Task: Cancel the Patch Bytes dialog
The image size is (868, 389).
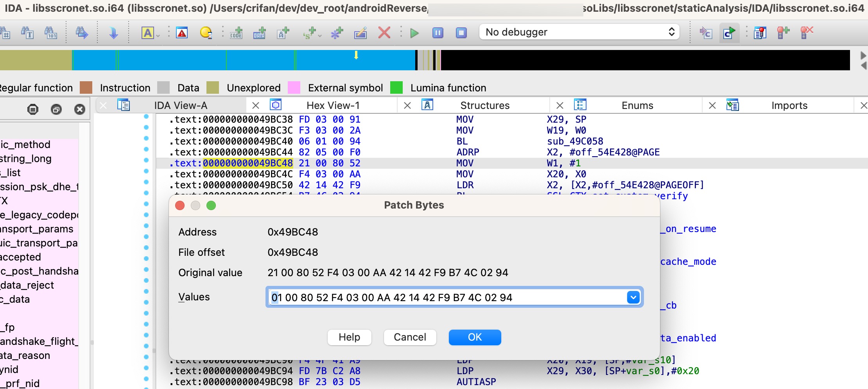Action: click(410, 337)
